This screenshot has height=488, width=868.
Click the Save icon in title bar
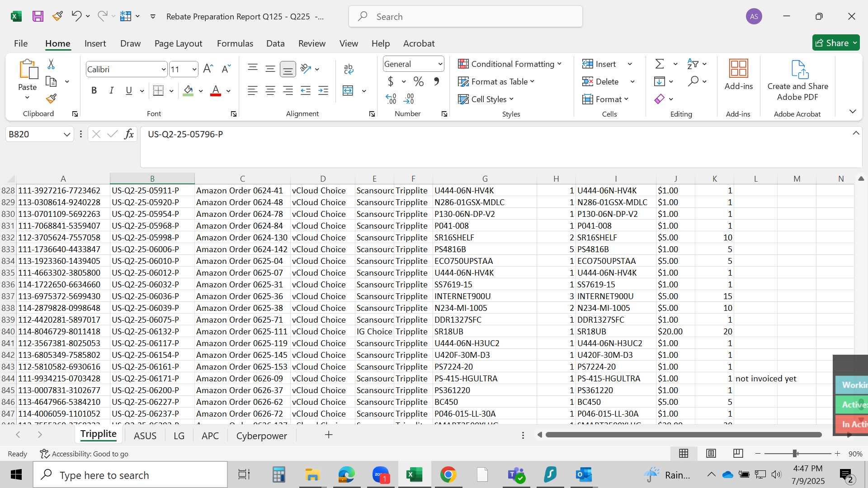coord(38,17)
